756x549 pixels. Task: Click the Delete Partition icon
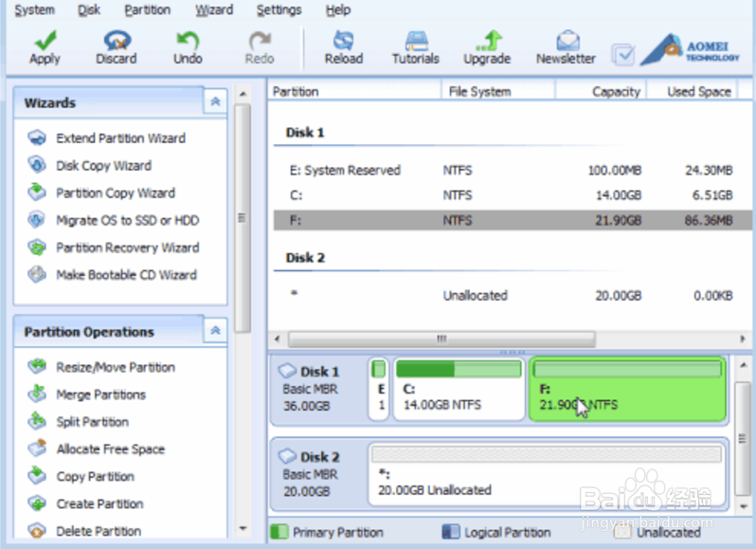[x=37, y=531]
